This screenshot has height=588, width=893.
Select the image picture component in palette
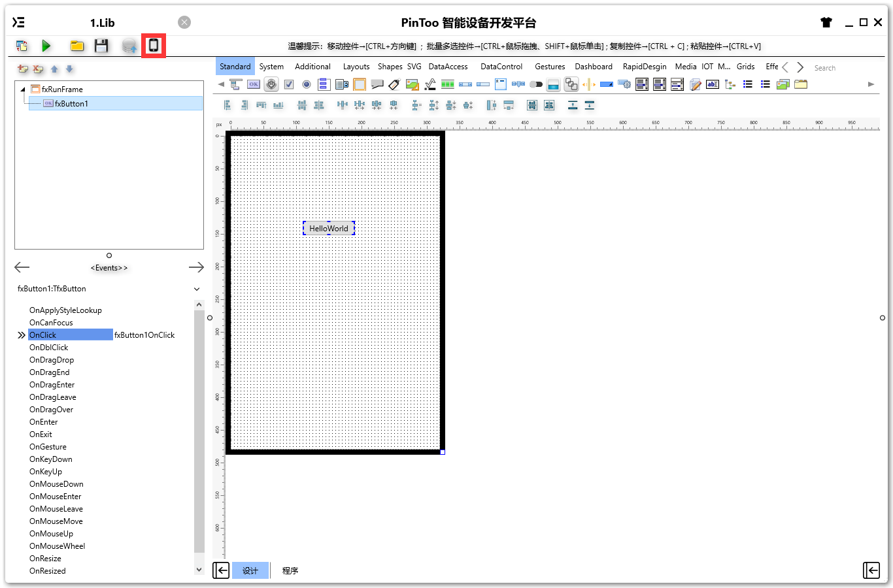click(x=412, y=84)
